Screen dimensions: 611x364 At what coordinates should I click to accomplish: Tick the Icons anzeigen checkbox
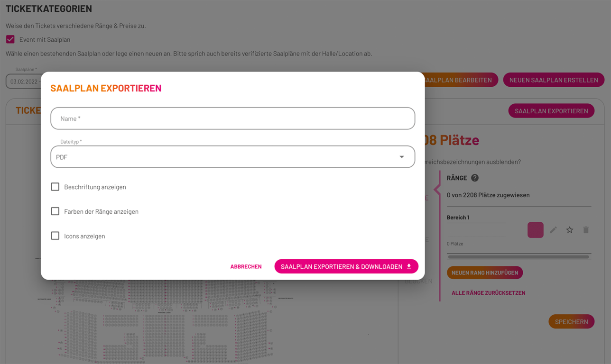click(55, 236)
